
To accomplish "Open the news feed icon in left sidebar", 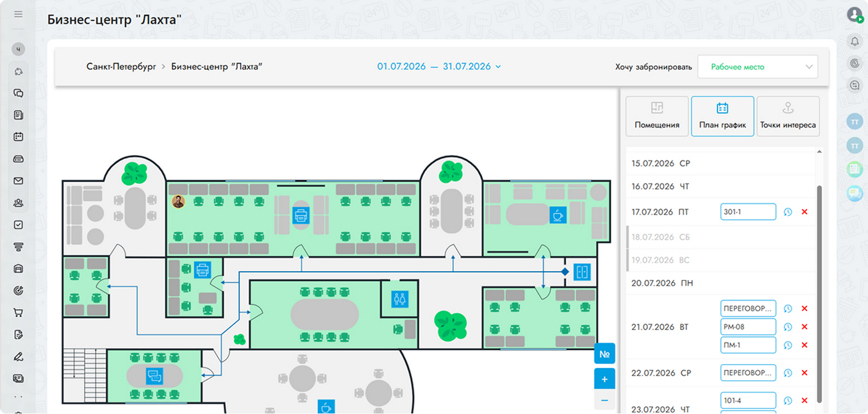I will coord(18,115).
